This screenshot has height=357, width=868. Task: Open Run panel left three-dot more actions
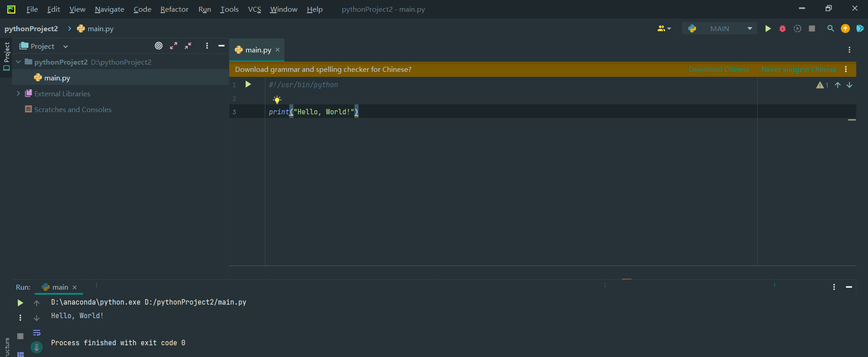click(20, 318)
